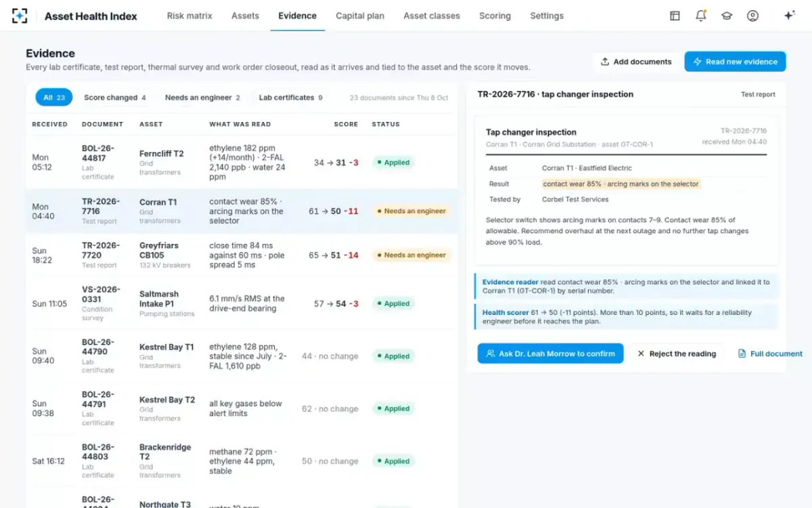Click the score 65 → 51 -14

point(334,255)
